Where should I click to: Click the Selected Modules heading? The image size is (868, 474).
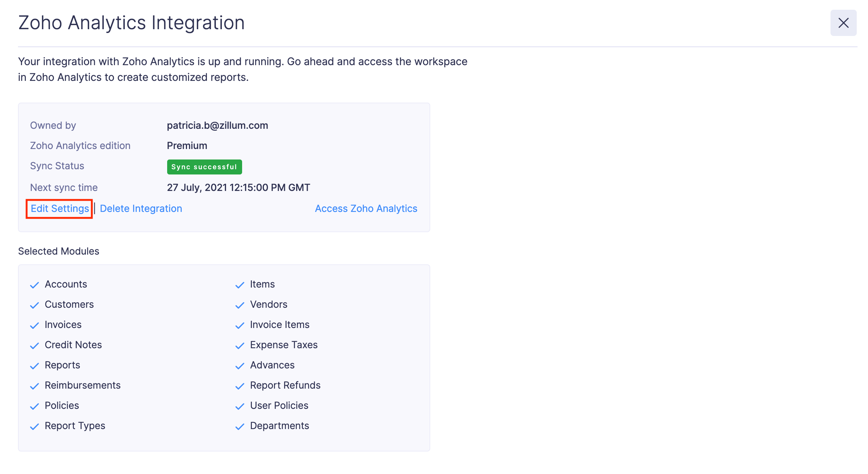tap(58, 251)
